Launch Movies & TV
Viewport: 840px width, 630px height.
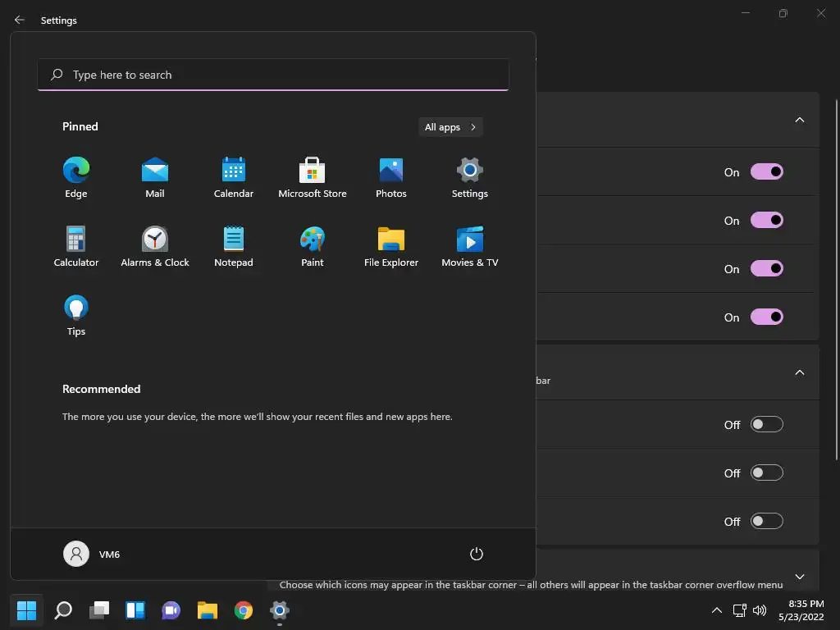click(470, 246)
